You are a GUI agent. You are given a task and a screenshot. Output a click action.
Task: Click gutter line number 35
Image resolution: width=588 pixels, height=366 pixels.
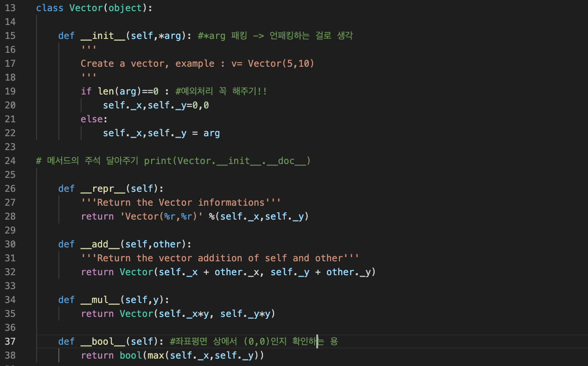(x=10, y=314)
